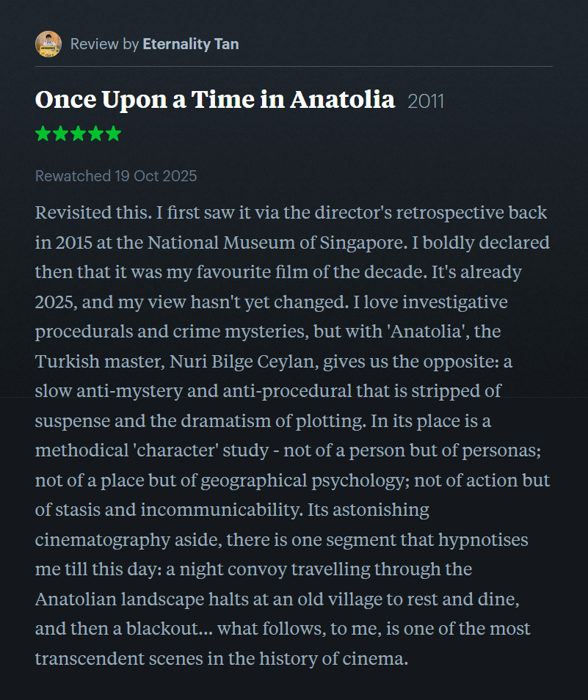The image size is (588, 700).
Task: Open the Eternality Tan reviewer profile link
Action: pyautogui.click(x=190, y=44)
